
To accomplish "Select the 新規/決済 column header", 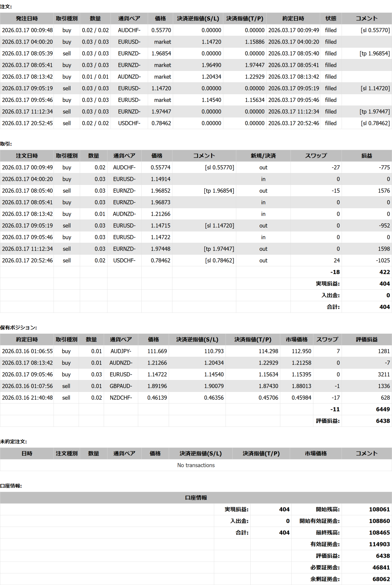I will [x=263, y=156].
